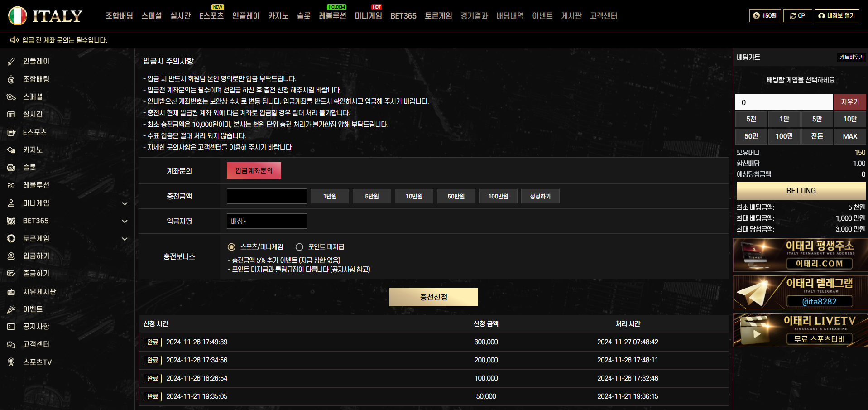Click the 입금하기 icon in the sidebar
This screenshot has width=868, height=410.
pyautogui.click(x=11, y=256)
